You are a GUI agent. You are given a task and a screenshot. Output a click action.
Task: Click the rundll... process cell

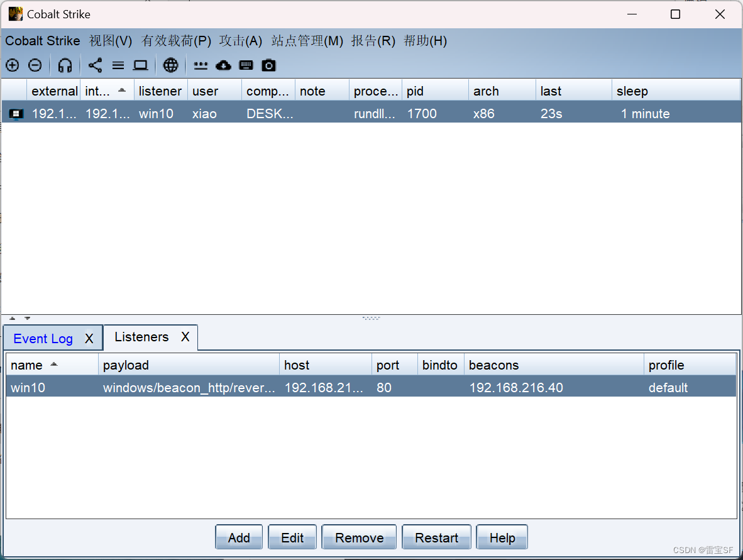click(x=375, y=114)
